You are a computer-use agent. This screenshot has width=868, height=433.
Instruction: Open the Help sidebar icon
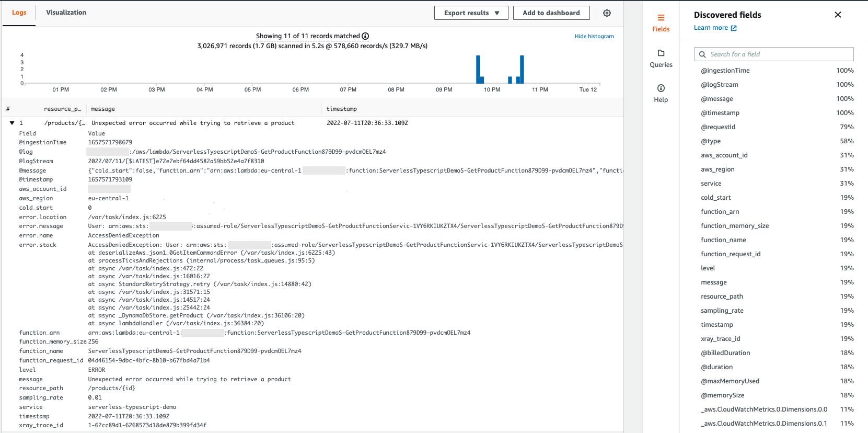(x=661, y=88)
